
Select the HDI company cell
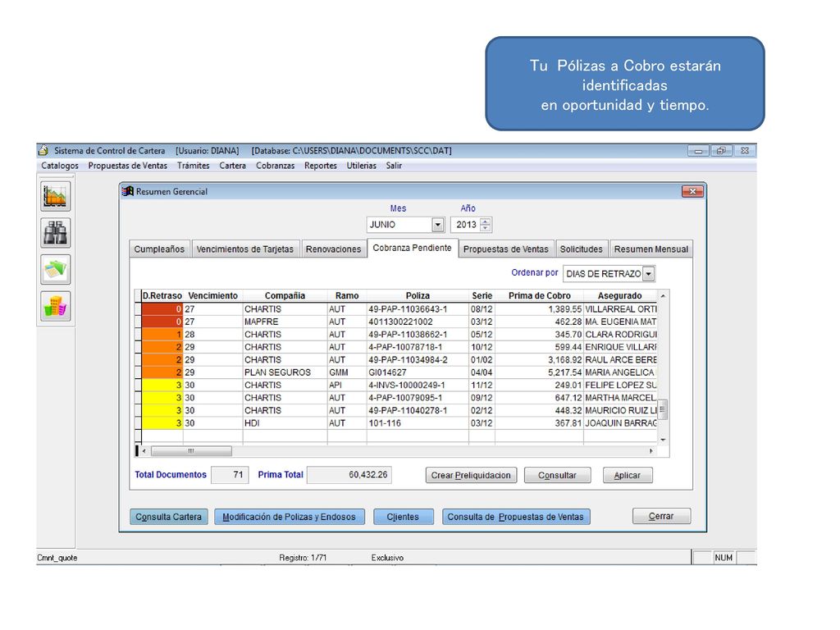click(285, 423)
